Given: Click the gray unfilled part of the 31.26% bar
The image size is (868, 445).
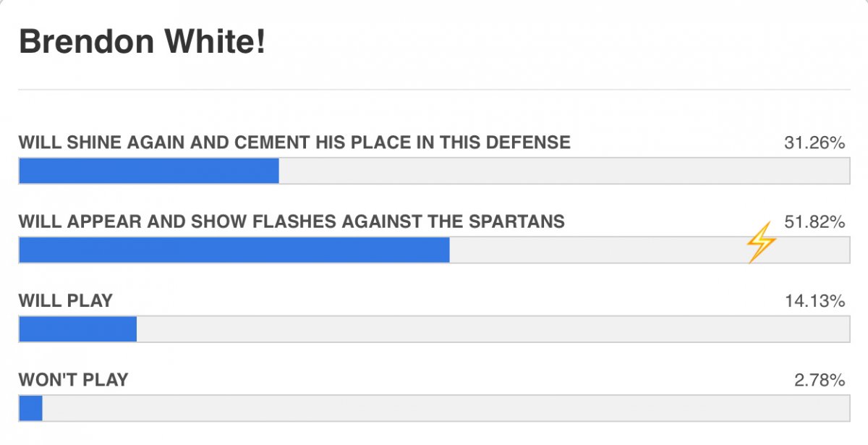Looking at the screenshot, I should point(564,171).
